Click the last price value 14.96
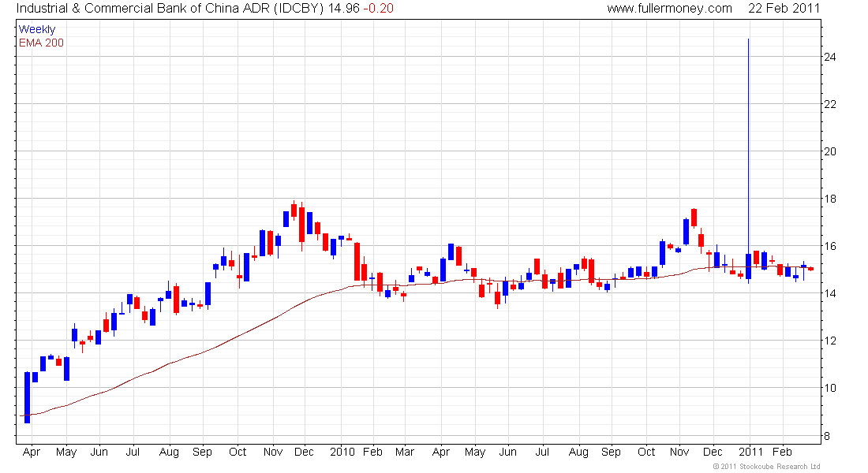868x473 pixels. [343, 9]
